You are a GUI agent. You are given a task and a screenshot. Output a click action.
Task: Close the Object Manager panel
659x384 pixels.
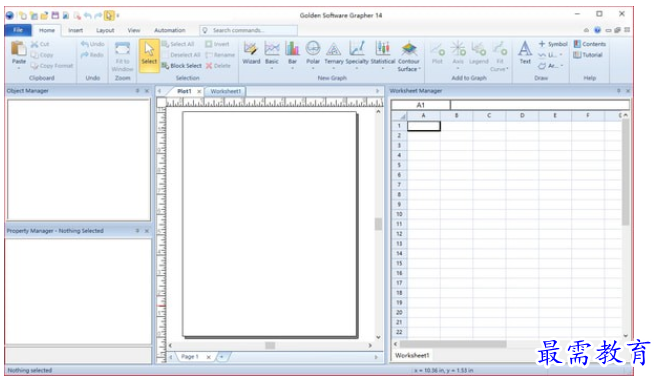click(147, 91)
